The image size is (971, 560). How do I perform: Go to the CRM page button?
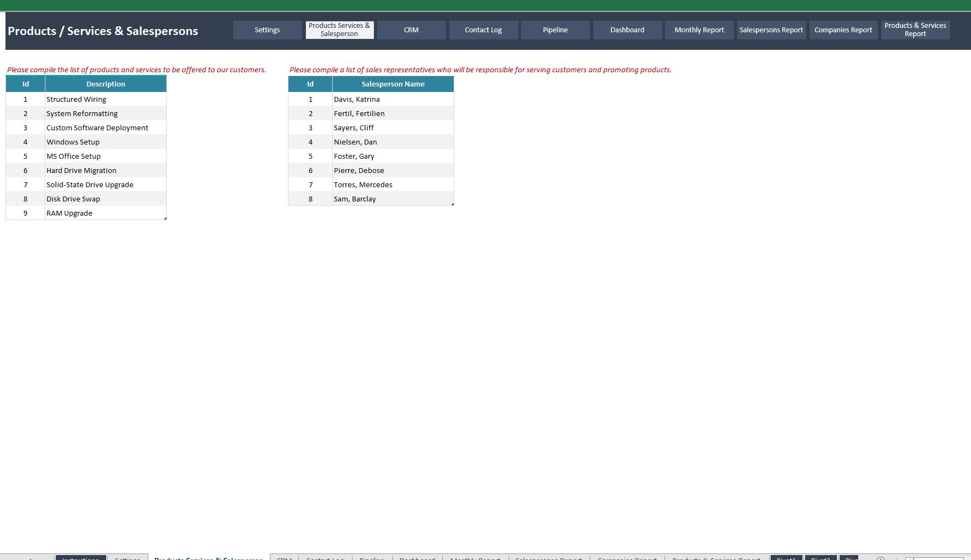coord(411,30)
